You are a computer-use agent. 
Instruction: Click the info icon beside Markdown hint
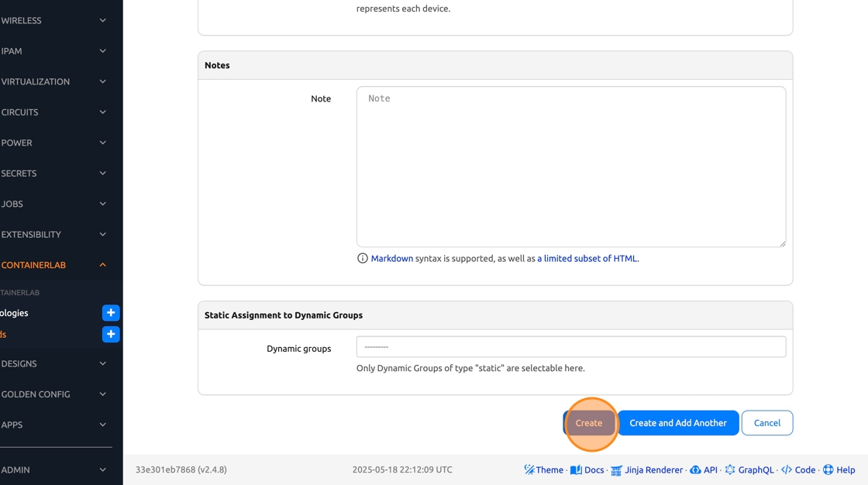tap(362, 259)
